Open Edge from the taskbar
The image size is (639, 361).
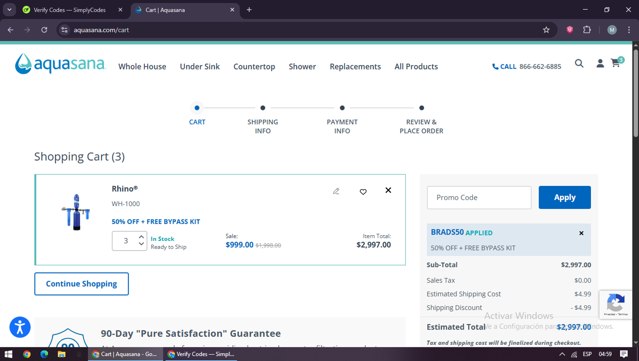pyautogui.click(x=44, y=354)
